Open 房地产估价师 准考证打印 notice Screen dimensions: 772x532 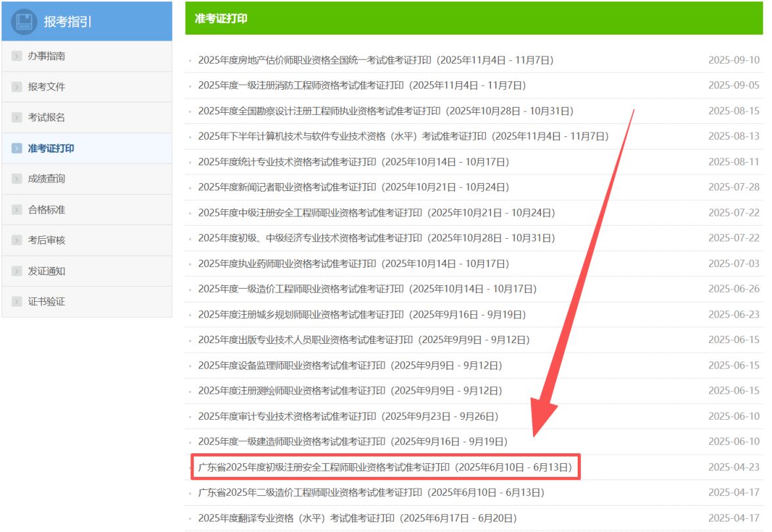375,60
